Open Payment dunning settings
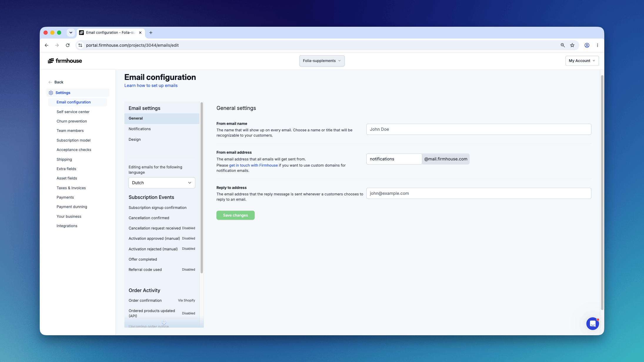The height and width of the screenshot is (362, 644). 72,207
